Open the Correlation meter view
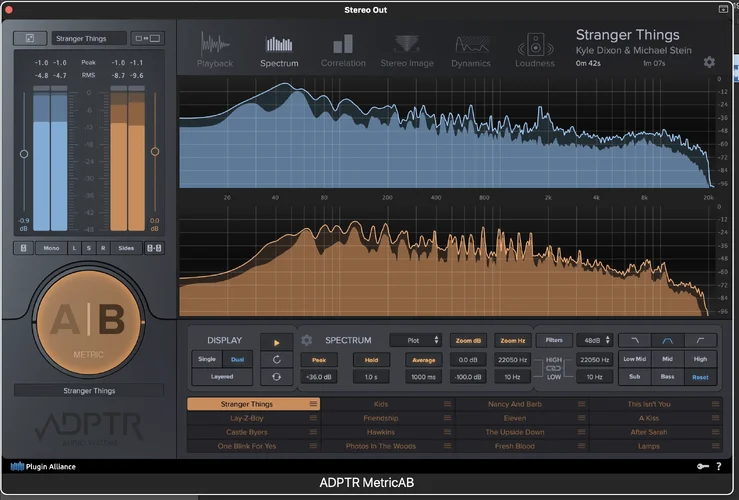Viewport: 739px width, 500px height. pyautogui.click(x=343, y=50)
